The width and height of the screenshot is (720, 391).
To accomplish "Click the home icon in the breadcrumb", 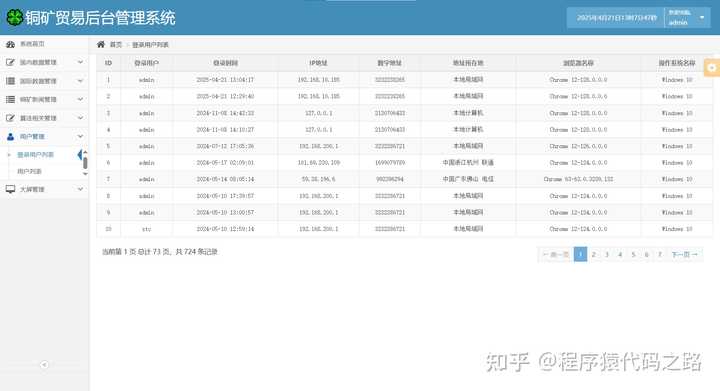I will 101,44.
